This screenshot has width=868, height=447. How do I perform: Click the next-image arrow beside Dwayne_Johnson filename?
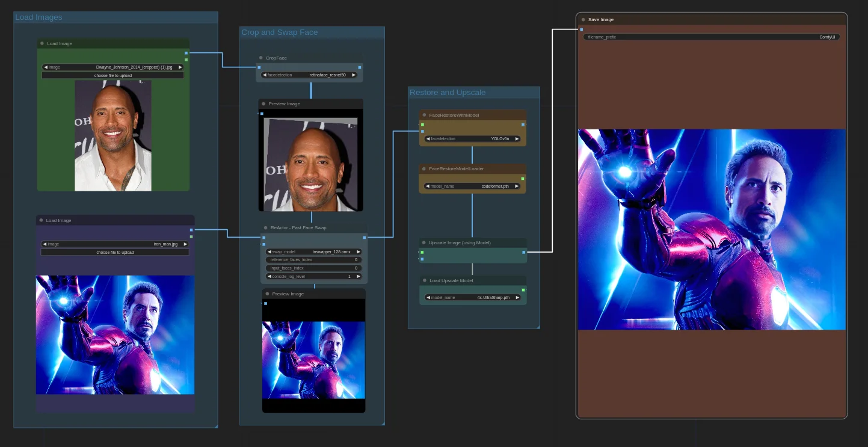coord(180,67)
